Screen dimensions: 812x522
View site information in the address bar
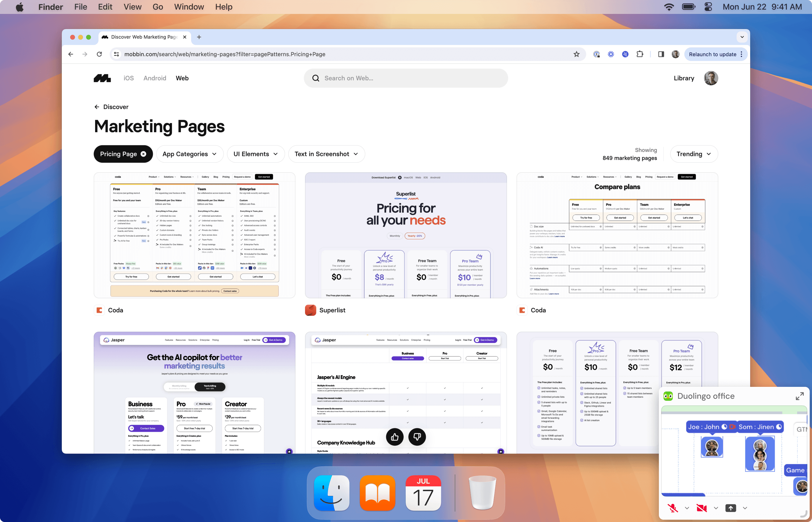(x=116, y=54)
